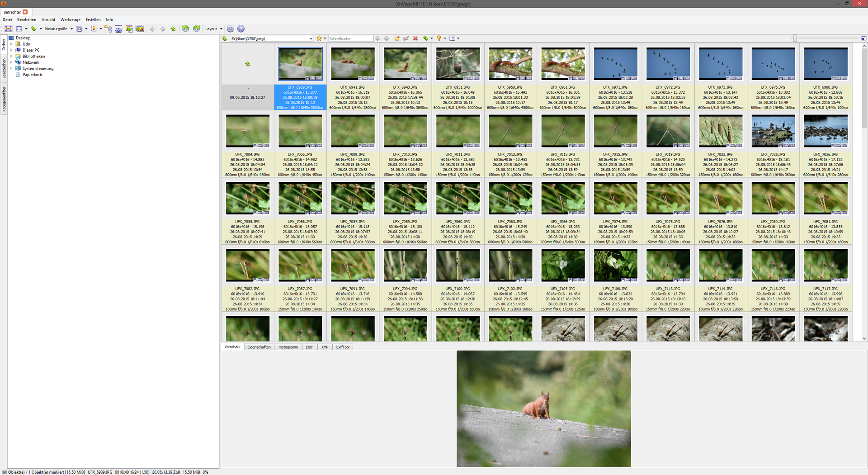Expand the E:\Nikon\D750\jpeg path combo box
The image size is (868, 475).
(x=311, y=38)
